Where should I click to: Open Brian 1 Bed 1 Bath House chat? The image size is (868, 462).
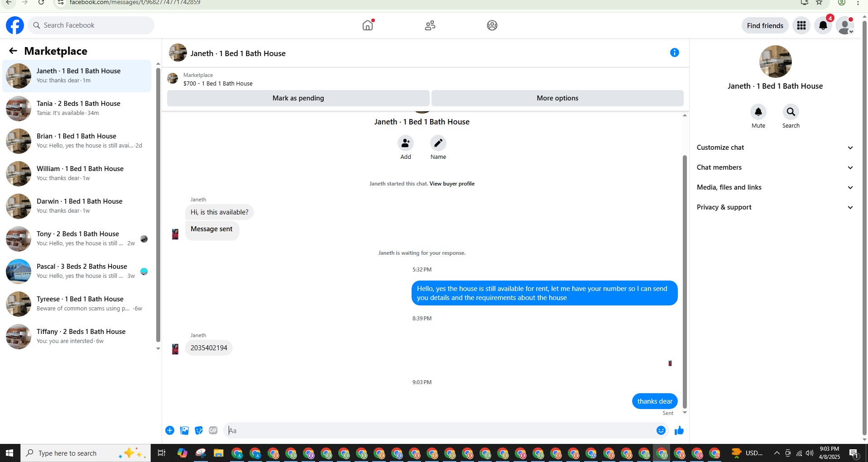coord(77,141)
